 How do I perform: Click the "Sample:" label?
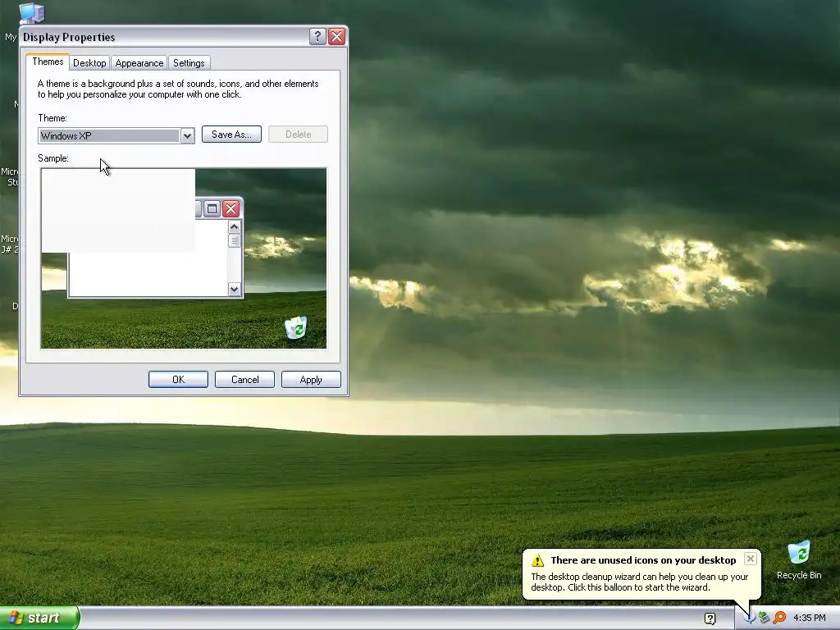[53, 158]
